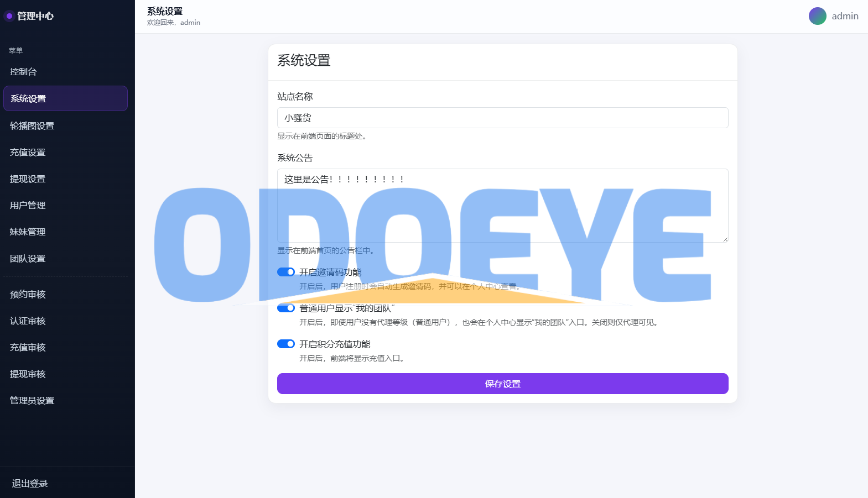
Task: Open the admin avatar icon
Action: [817, 16]
